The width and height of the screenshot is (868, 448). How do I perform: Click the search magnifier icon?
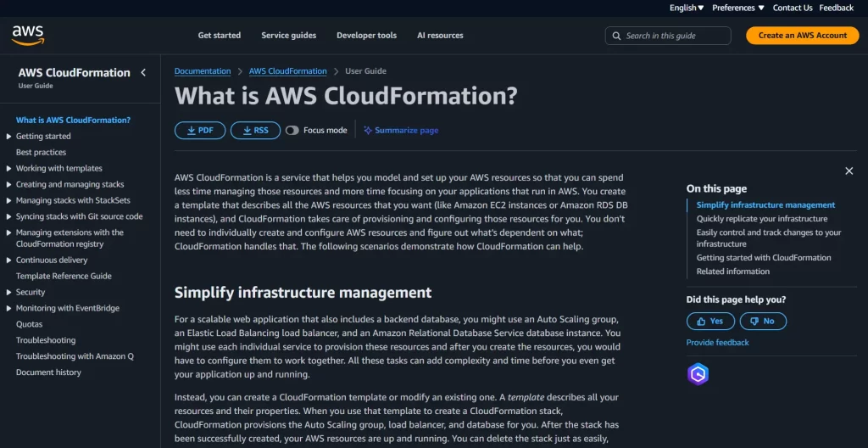[x=616, y=36]
